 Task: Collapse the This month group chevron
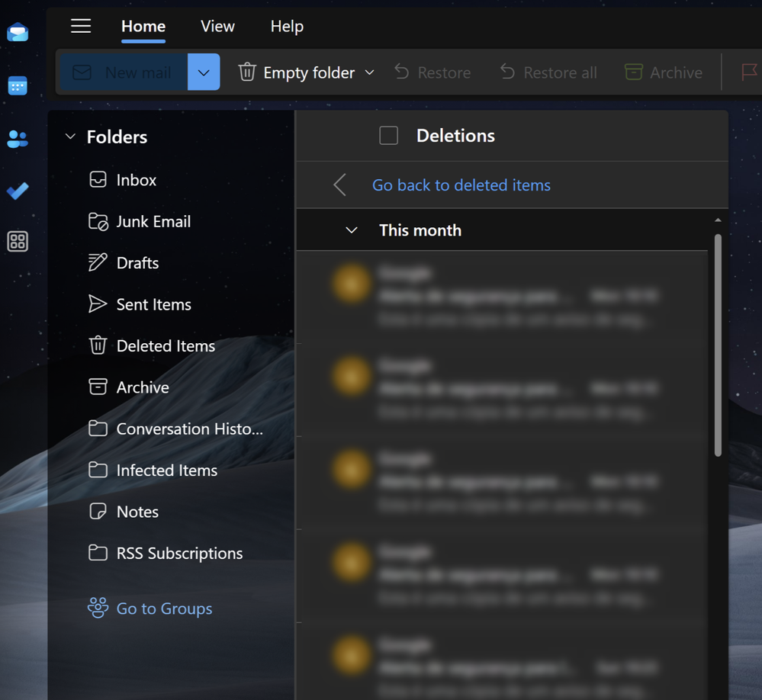(352, 230)
